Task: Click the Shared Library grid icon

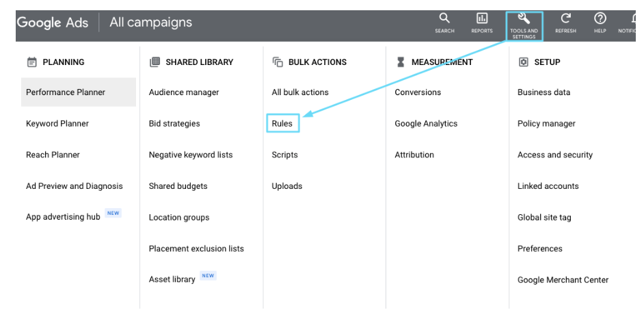Action: coord(155,62)
